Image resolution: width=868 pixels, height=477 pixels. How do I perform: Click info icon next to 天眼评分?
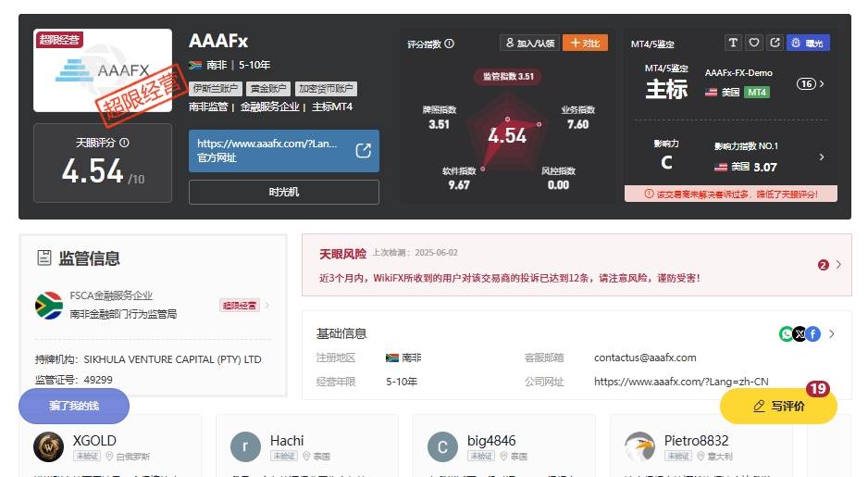click(x=125, y=143)
